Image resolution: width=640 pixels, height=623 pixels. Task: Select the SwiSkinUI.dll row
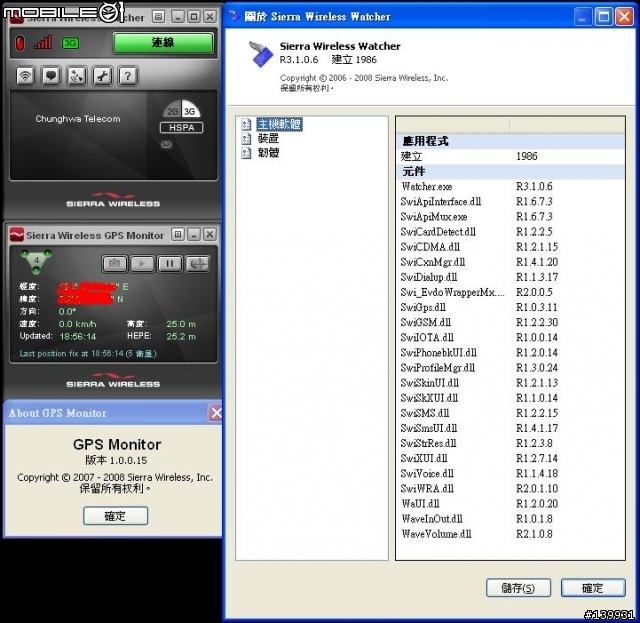click(510, 383)
